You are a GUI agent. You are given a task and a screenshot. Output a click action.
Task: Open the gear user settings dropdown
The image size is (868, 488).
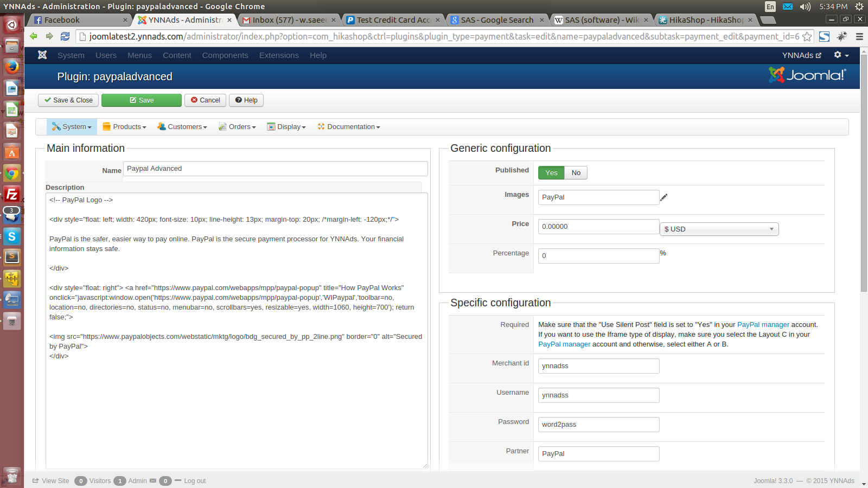841,55
